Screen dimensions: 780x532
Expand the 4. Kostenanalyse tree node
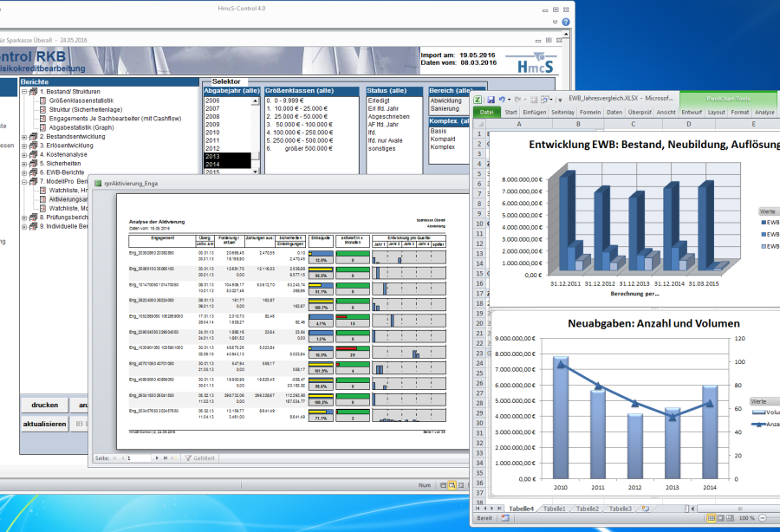(23, 155)
